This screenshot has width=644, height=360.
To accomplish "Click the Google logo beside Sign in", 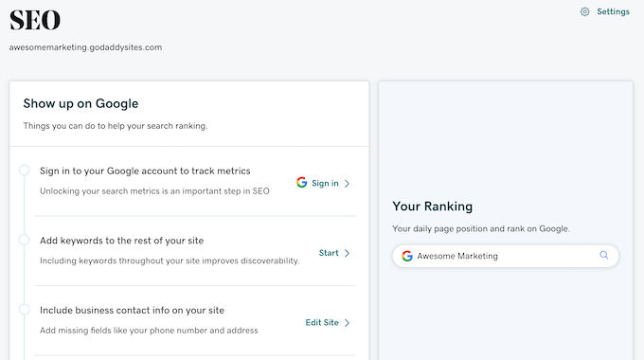I will 302,183.
